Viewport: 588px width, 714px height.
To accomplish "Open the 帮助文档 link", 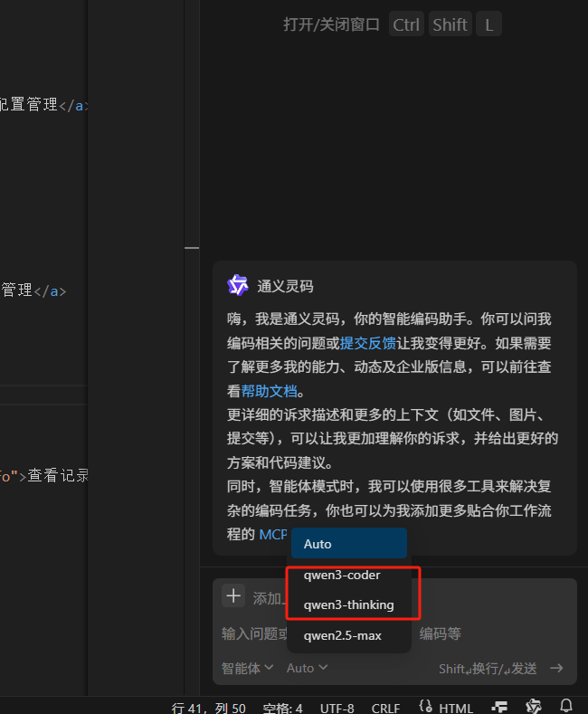I will coord(269,391).
